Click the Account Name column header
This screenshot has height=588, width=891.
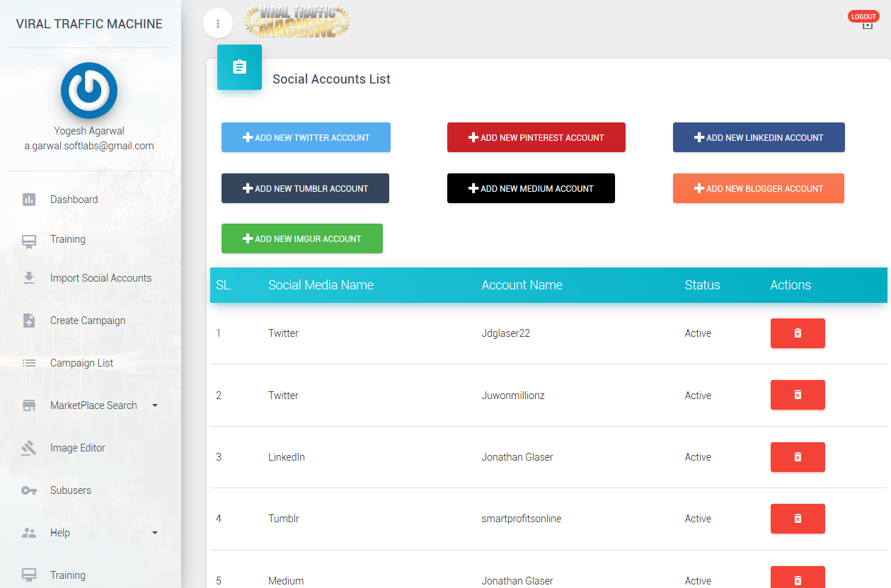pos(522,285)
